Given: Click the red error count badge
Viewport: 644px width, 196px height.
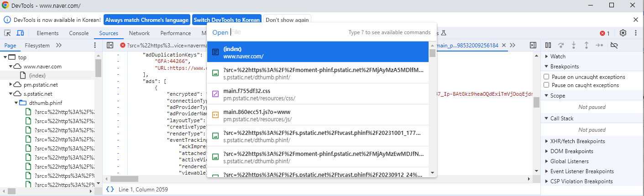Looking at the screenshot, I should click(605, 33).
